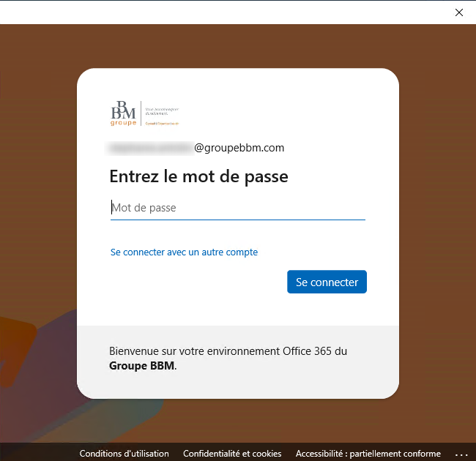The height and width of the screenshot is (461, 476).
Task: Click the BBM groupe logo
Action: click(123, 113)
